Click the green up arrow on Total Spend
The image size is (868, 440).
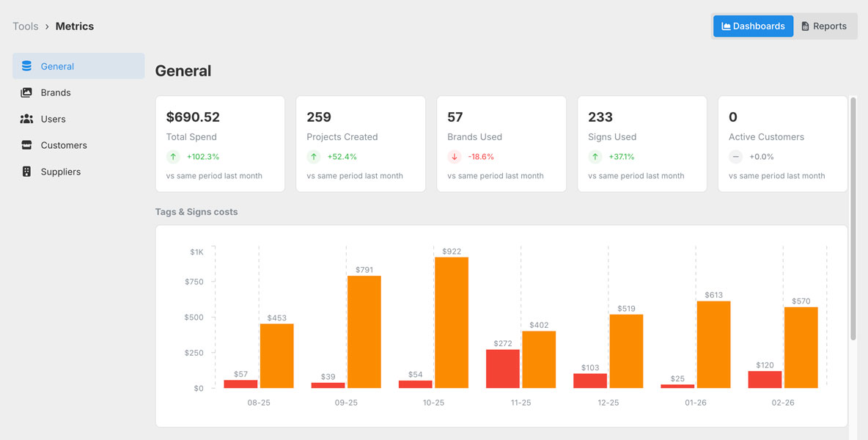click(173, 156)
